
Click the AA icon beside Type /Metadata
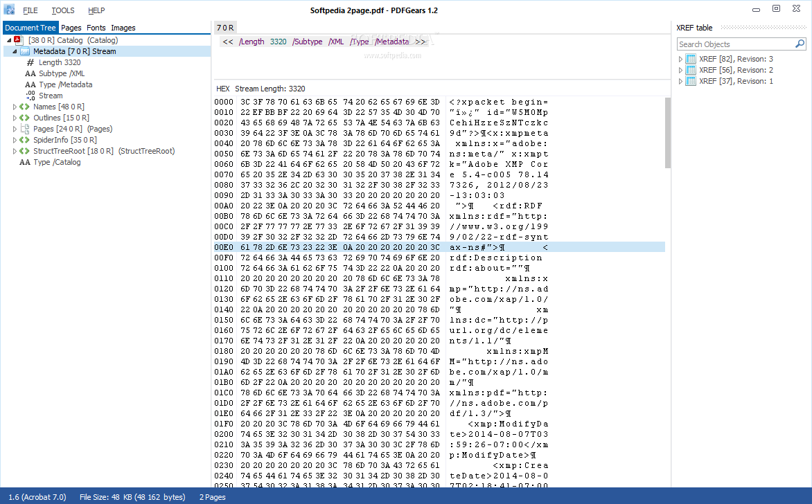click(30, 85)
